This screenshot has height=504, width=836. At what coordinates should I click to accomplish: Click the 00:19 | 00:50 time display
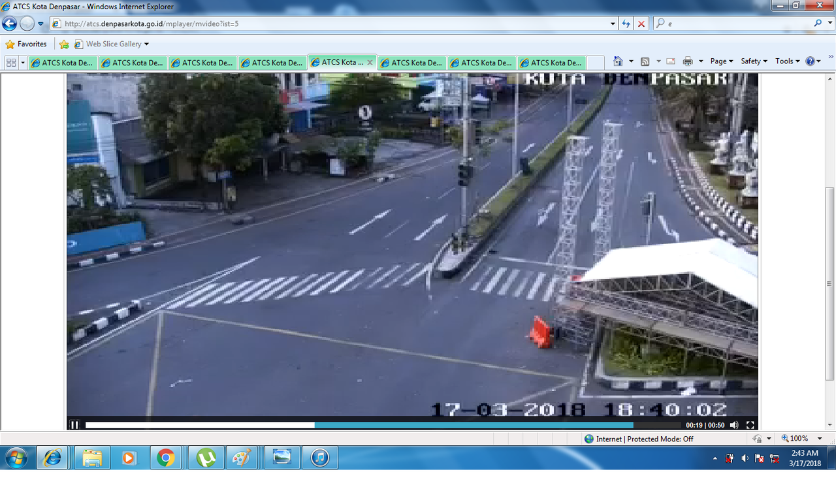705,425
